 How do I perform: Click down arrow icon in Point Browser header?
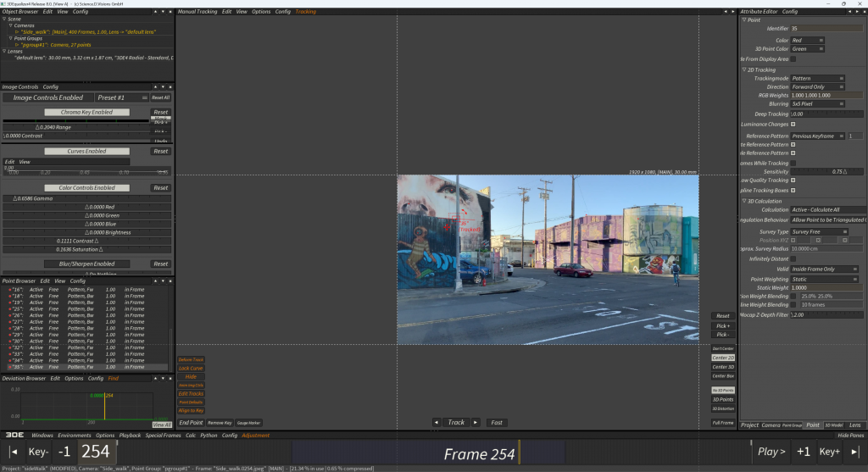pyautogui.click(x=163, y=281)
